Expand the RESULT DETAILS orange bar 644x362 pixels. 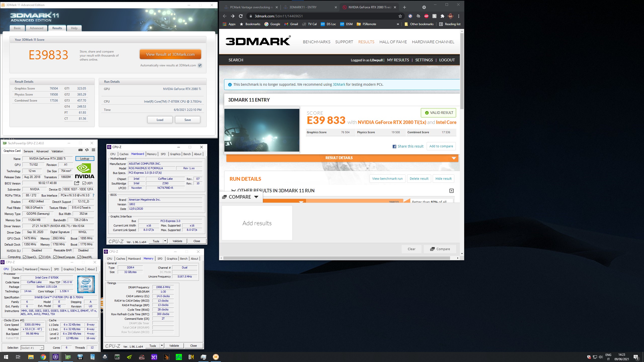[342, 158]
